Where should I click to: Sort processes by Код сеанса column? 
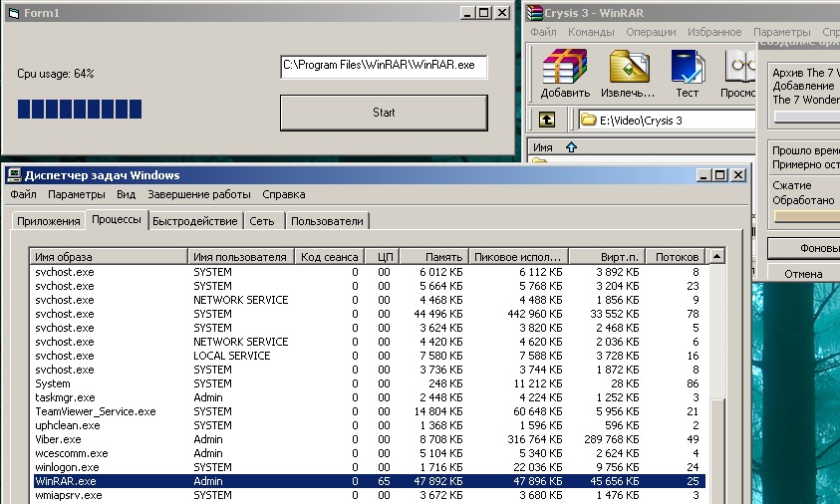point(329,257)
